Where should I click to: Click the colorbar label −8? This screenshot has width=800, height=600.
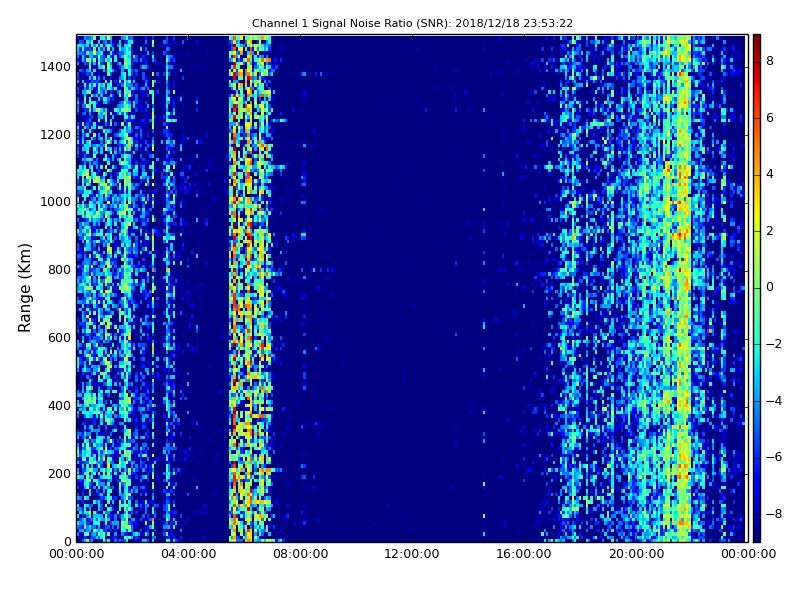(x=774, y=514)
